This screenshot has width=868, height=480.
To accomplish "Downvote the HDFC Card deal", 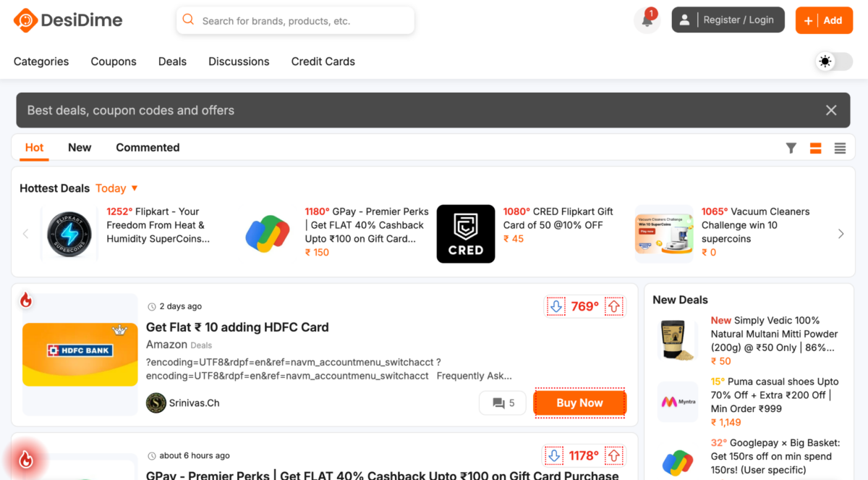I will click(556, 306).
